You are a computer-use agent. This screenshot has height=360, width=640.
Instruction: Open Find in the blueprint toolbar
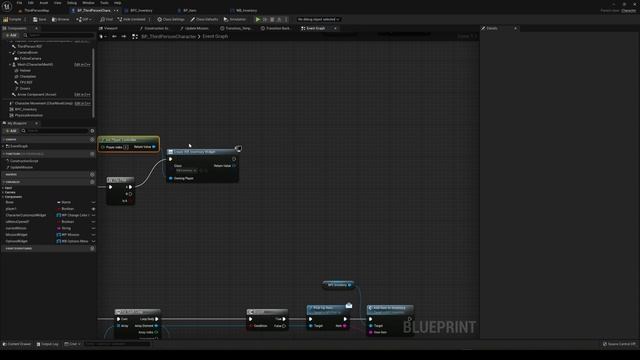[107, 19]
